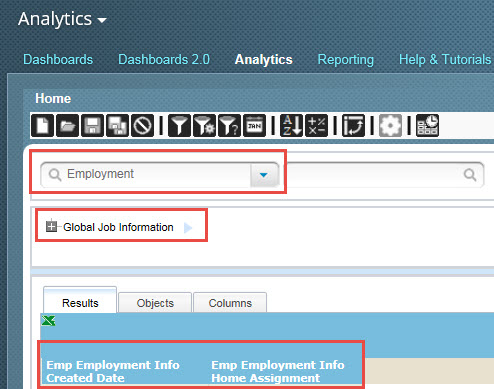This screenshot has height=389, width=494.
Task: Open Help & Tutorials
Action: click(445, 59)
